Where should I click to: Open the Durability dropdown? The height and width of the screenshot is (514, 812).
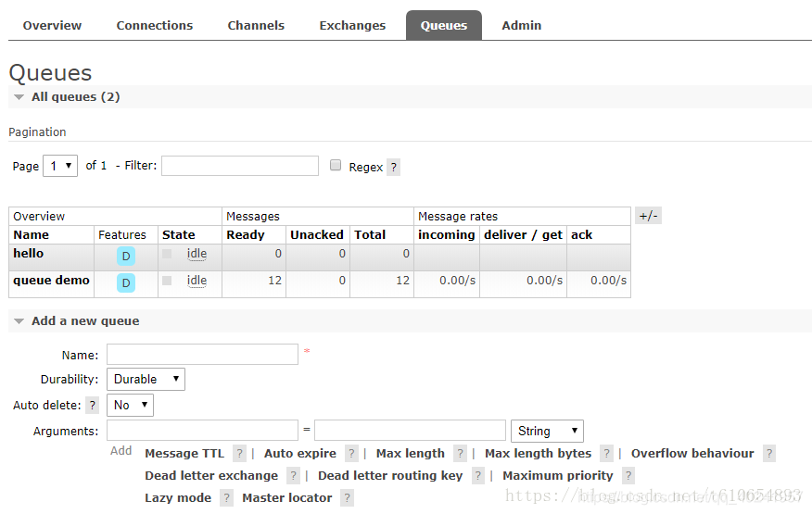click(146, 379)
